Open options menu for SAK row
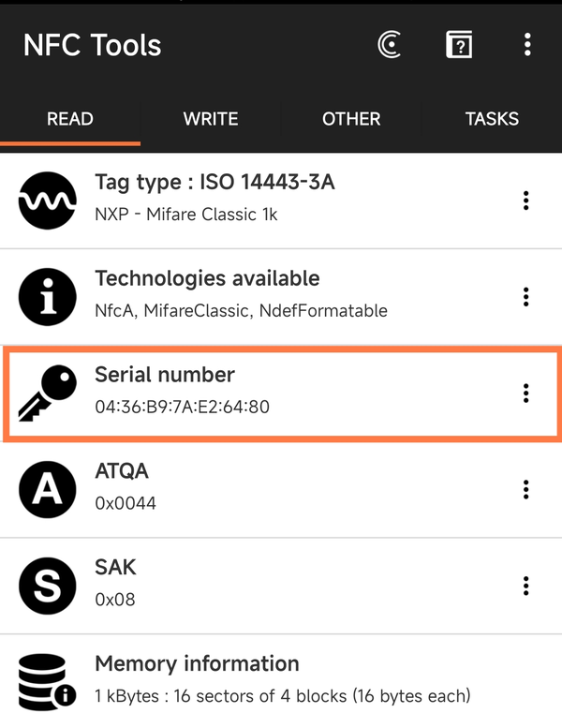 526,587
